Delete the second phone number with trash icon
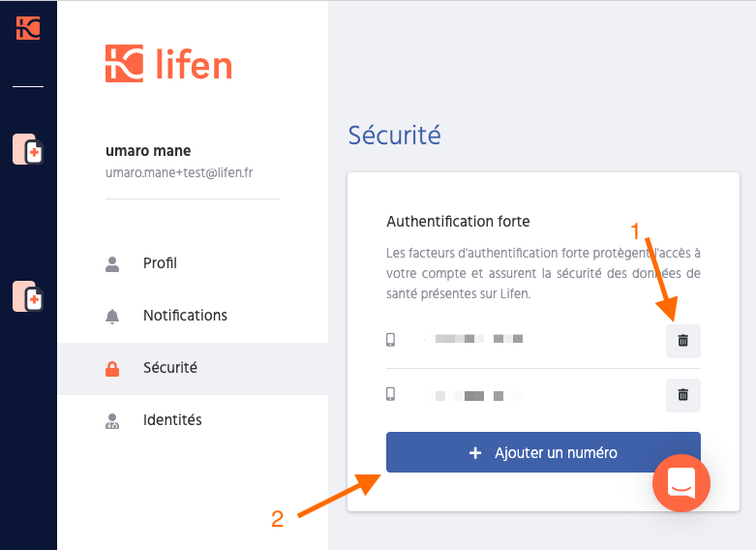This screenshot has height=550, width=756. [x=682, y=395]
